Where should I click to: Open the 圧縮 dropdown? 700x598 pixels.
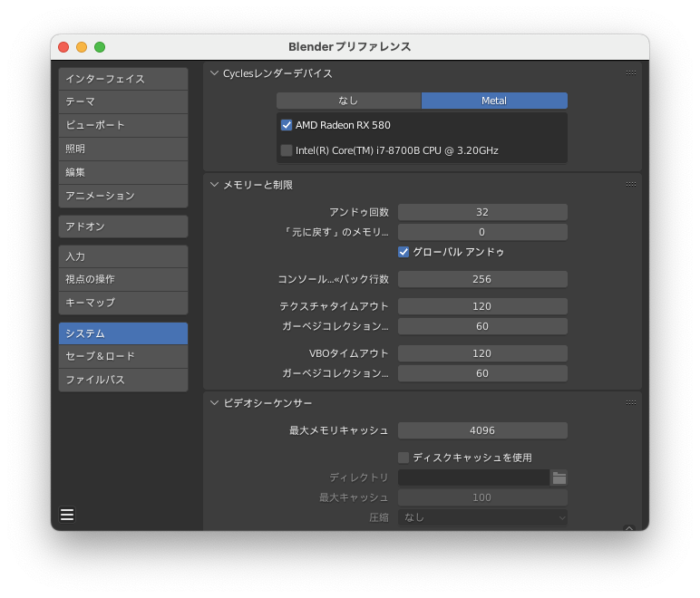point(482,517)
